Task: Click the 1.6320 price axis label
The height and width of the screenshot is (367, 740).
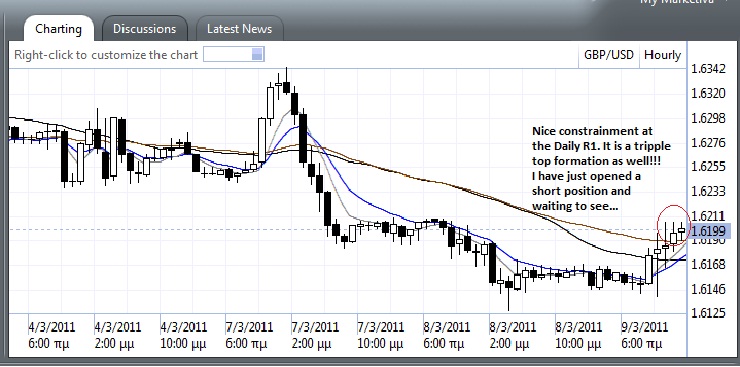Action: coord(708,93)
